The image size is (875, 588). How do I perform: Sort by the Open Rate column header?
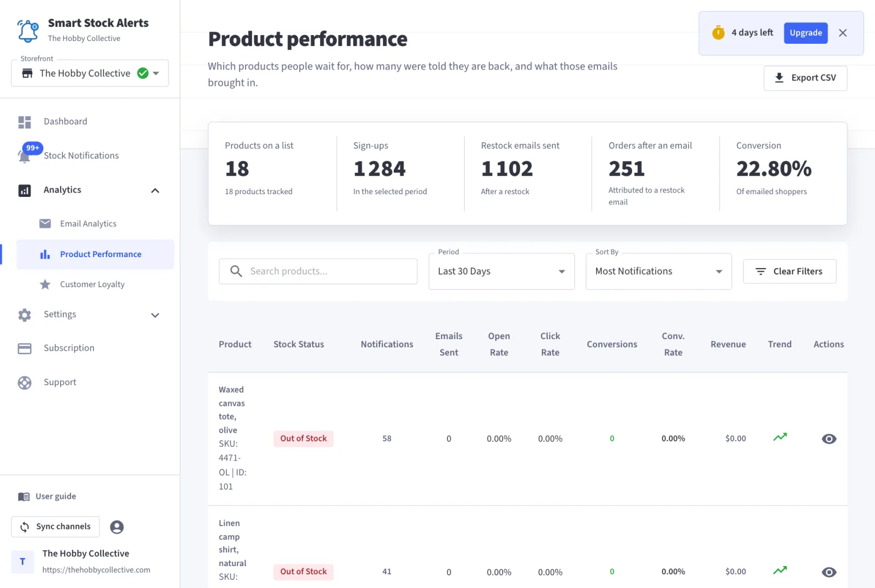[499, 345]
